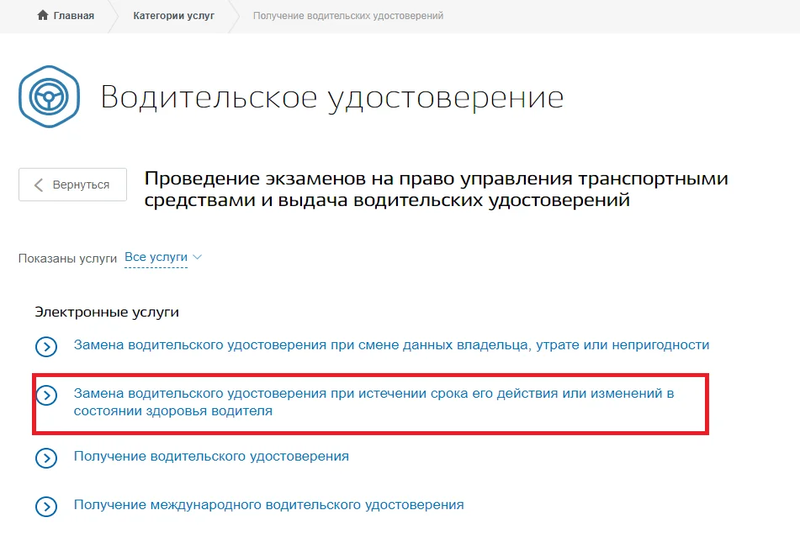Screen dimensions: 800x533
Task: Click the steering wheel hexagon logo
Action: pyautogui.click(x=47, y=98)
